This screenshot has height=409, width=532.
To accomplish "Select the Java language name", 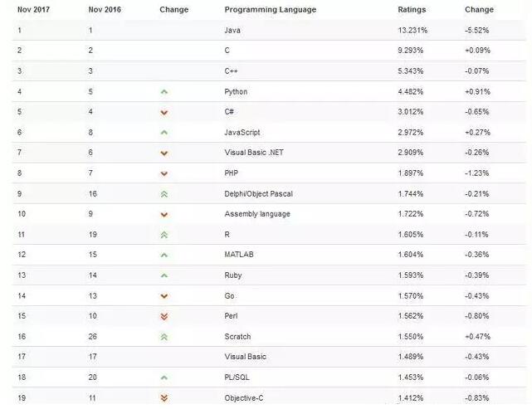I will point(232,31).
